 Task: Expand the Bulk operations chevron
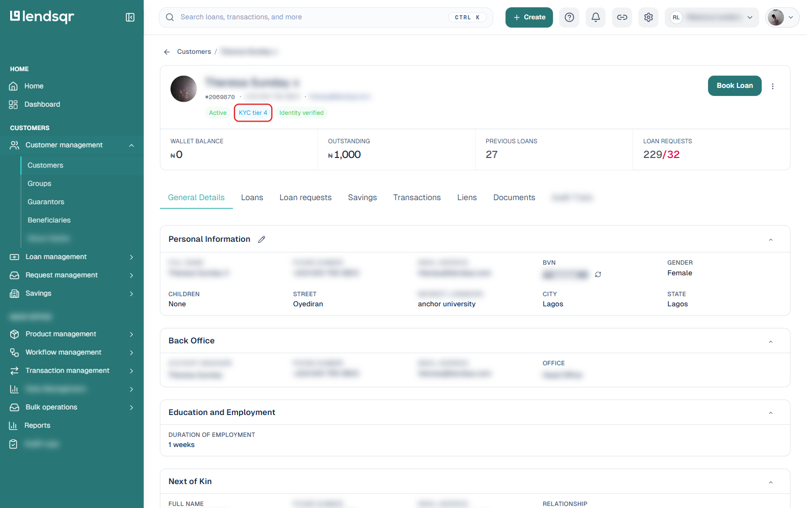(x=131, y=407)
